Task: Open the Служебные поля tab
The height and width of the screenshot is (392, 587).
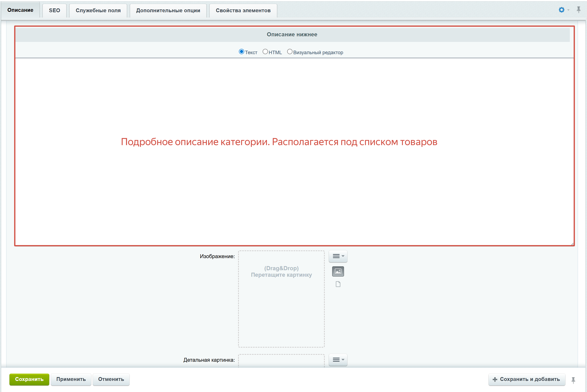Action: (98, 10)
